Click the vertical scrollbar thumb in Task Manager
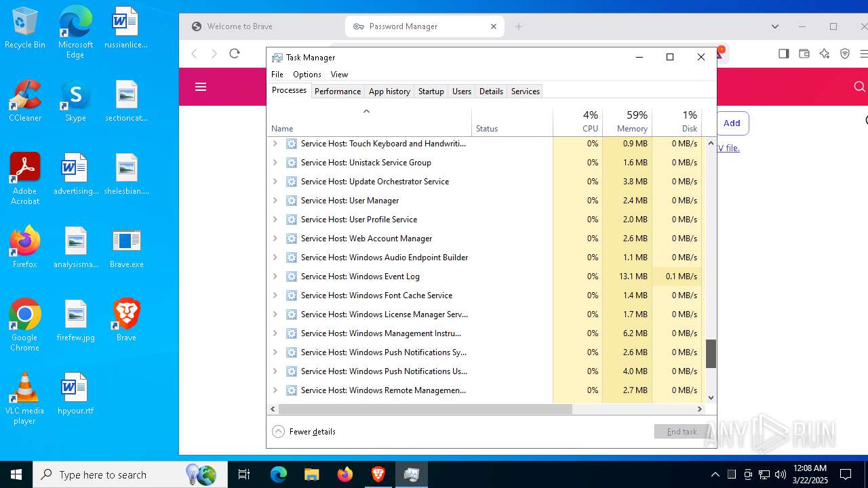868x488 pixels. pos(711,354)
